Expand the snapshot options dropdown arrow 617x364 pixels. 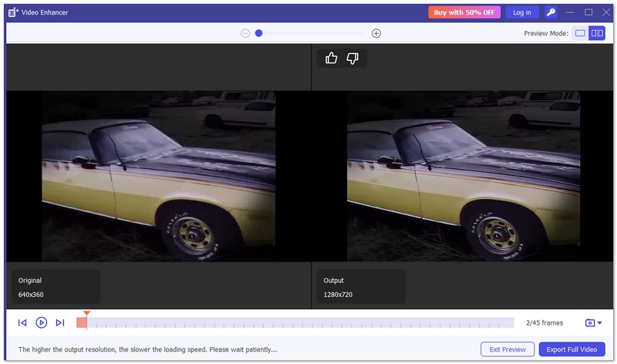600,323
